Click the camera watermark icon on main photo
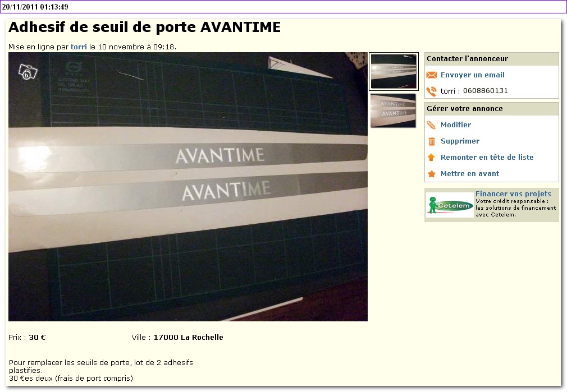 click(28, 72)
